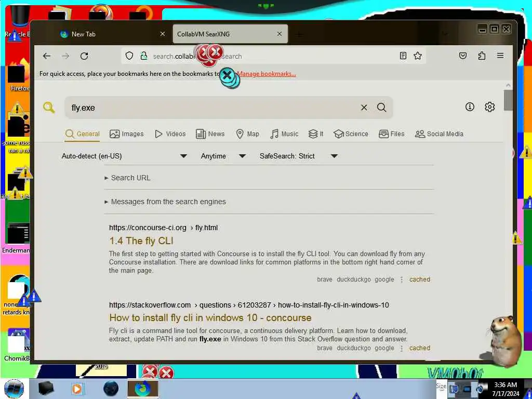Open the Pocket save icon
This screenshot has height=399, width=532.
click(463, 56)
